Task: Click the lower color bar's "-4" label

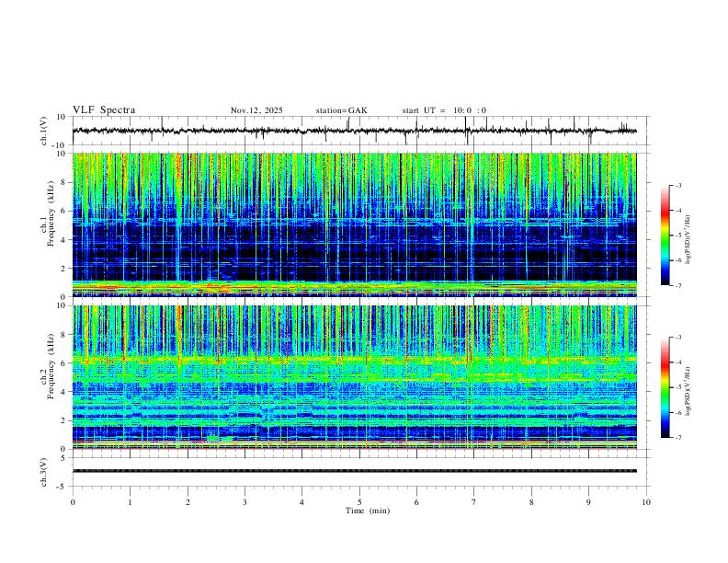Action: [x=677, y=362]
